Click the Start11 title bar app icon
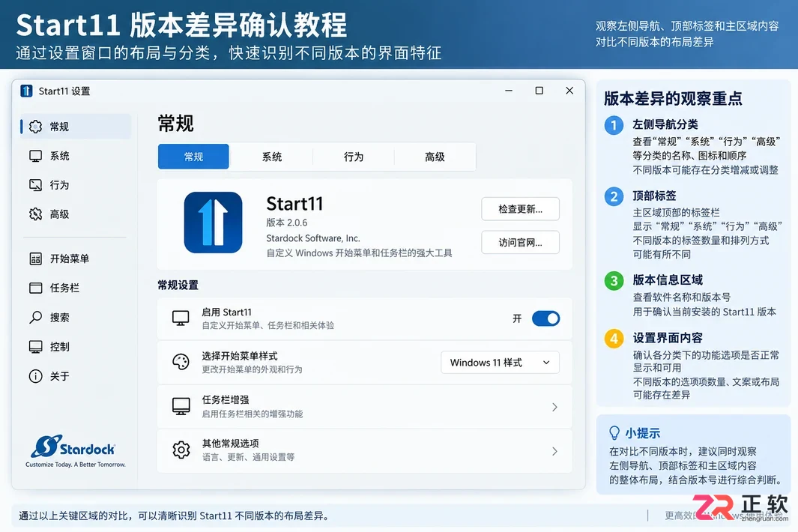The image size is (798, 532). coord(26,91)
